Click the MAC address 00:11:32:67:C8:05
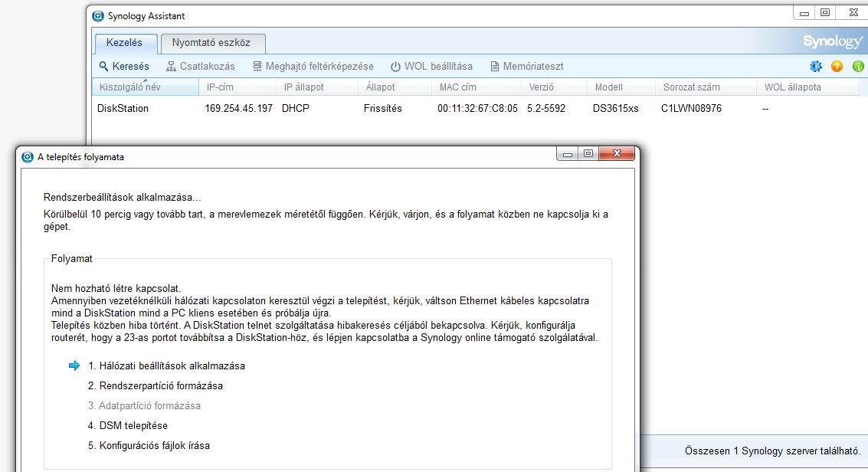Viewport: 868px width, 472px height. point(477,109)
